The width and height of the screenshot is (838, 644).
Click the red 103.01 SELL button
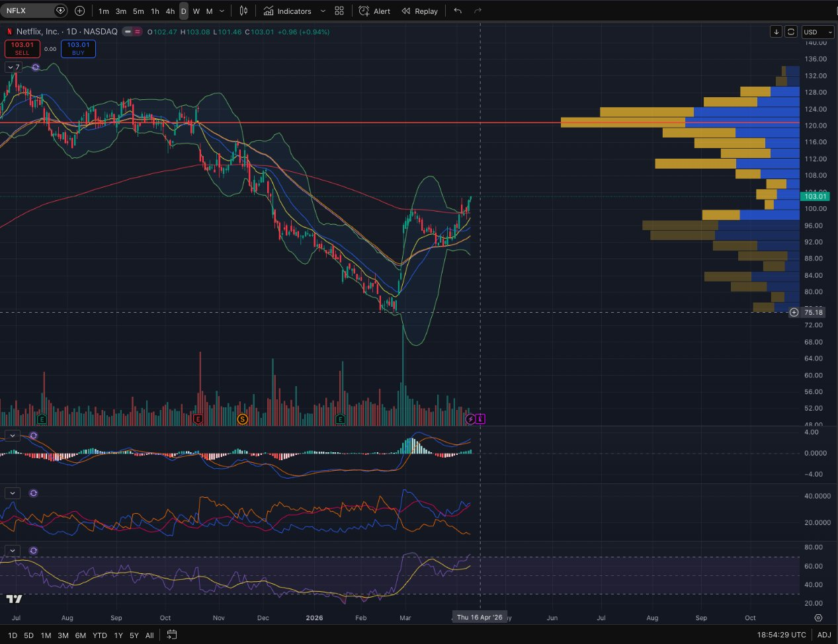22,48
